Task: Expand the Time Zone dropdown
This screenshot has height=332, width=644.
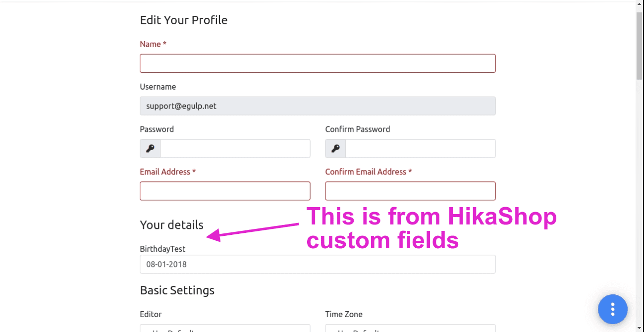Action: click(x=410, y=329)
